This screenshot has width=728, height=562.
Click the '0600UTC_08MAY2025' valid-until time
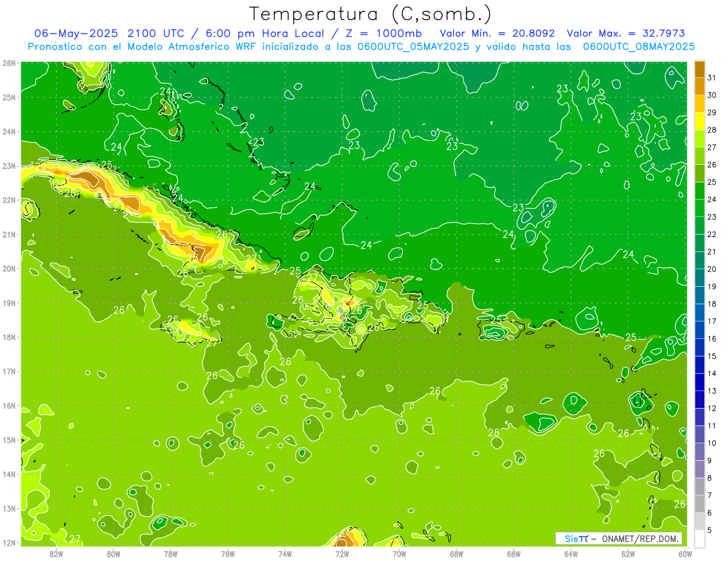tap(639, 46)
